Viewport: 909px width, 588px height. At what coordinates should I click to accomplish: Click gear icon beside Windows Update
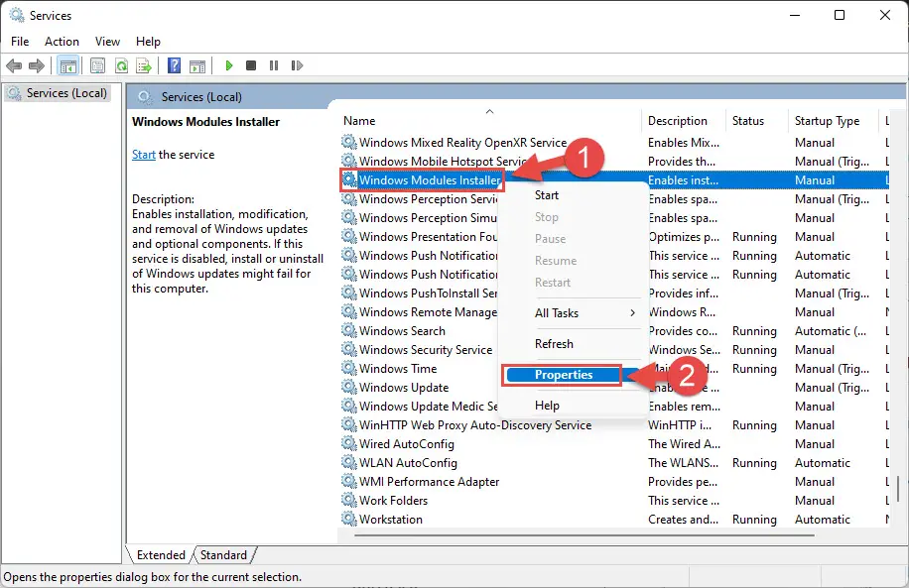click(x=349, y=387)
